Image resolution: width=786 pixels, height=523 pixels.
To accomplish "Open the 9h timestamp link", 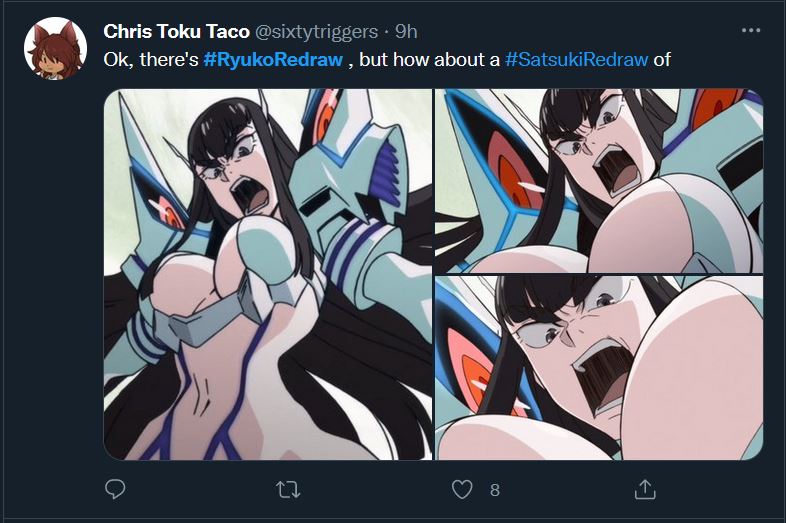I will click(406, 31).
